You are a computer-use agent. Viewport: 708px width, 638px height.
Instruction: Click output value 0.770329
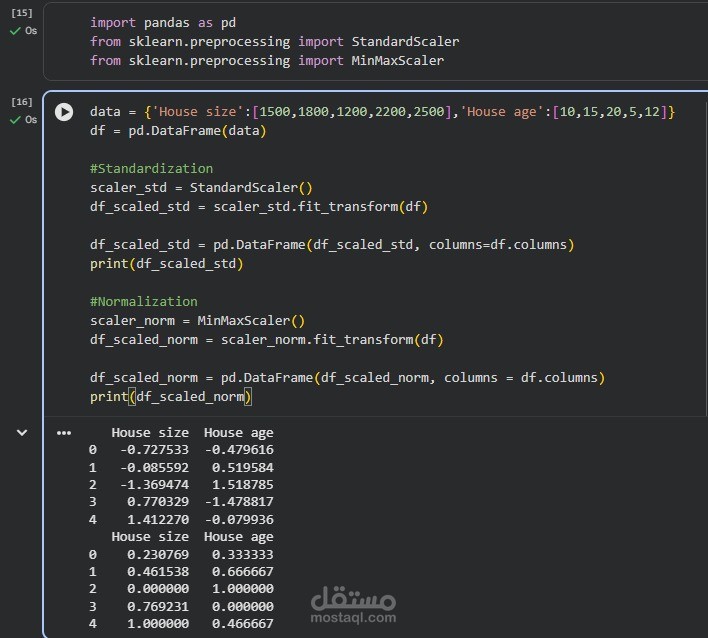[158, 502]
